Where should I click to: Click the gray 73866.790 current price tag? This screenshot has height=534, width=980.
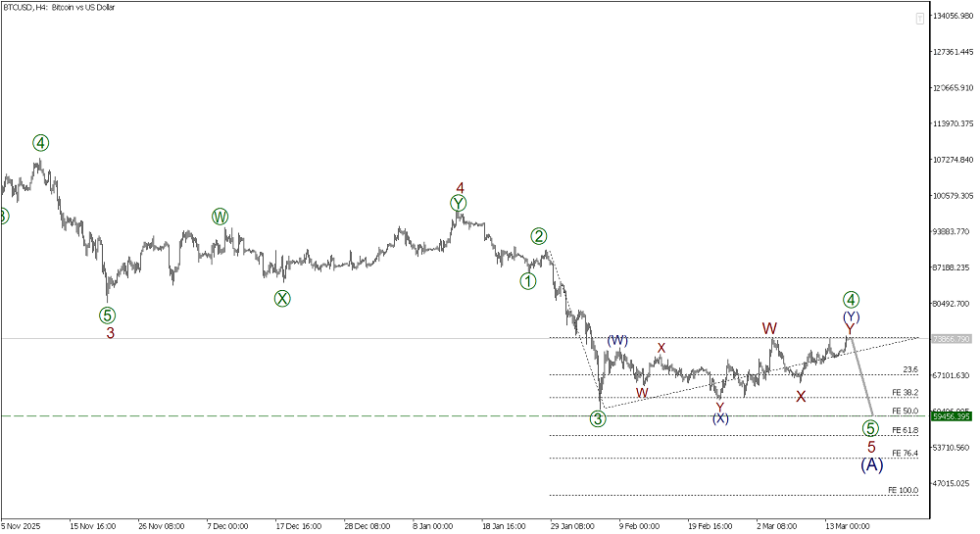pyautogui.click(x=951, y=339)
